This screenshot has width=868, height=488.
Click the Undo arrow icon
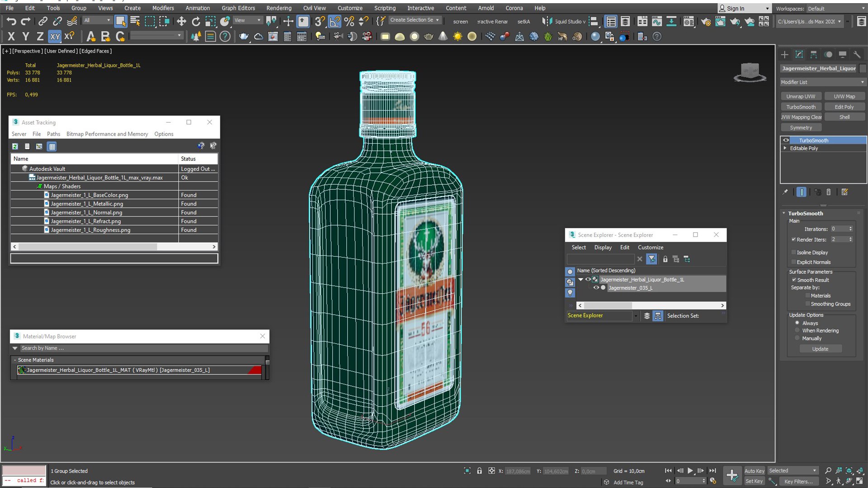tap(11, 21)
